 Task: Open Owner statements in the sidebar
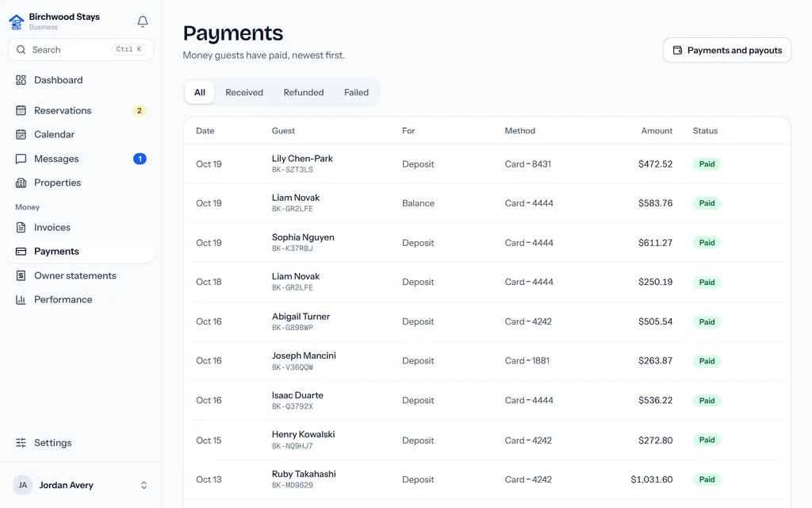coord(81,275)
